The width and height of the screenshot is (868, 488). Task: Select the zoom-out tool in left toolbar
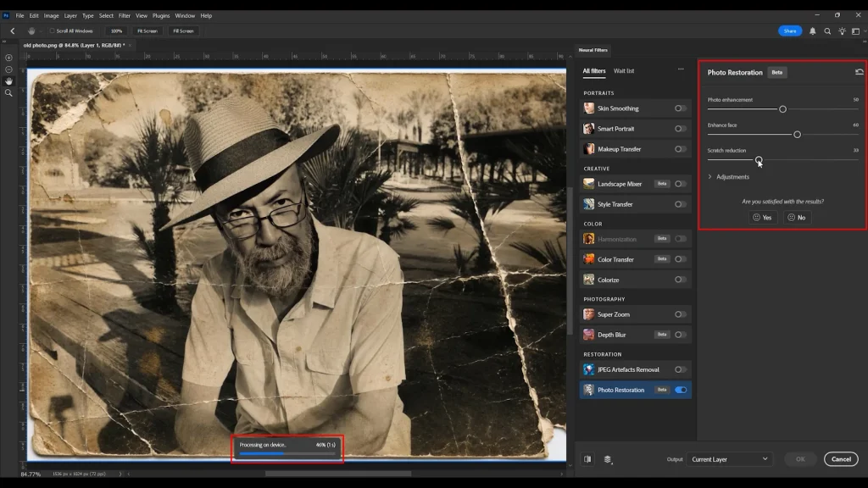(8, 69)
